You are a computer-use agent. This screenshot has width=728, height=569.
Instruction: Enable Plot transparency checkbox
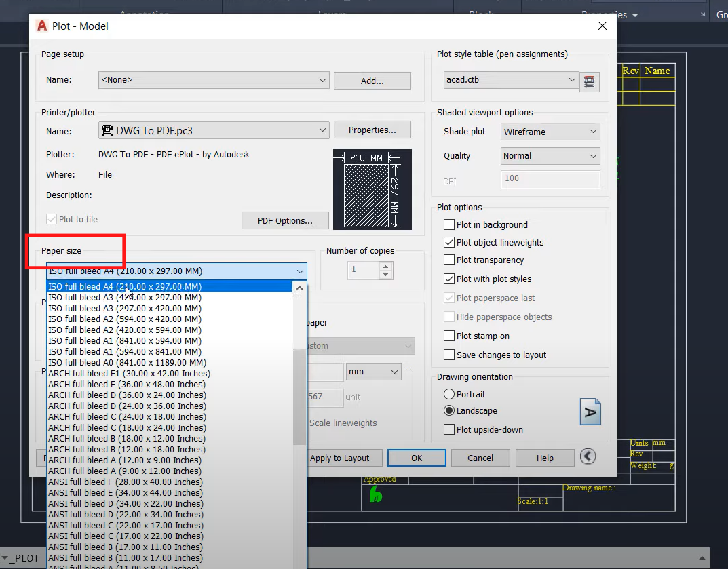(449, 260)
